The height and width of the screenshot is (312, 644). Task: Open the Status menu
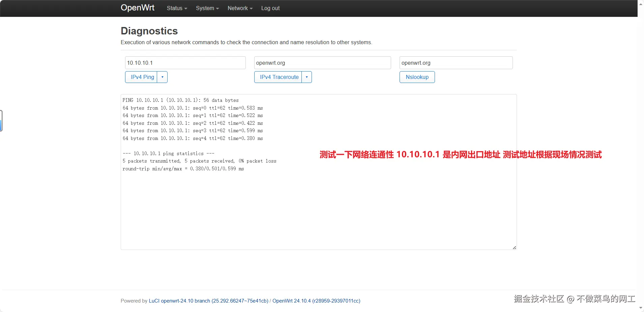click(177, 8)
